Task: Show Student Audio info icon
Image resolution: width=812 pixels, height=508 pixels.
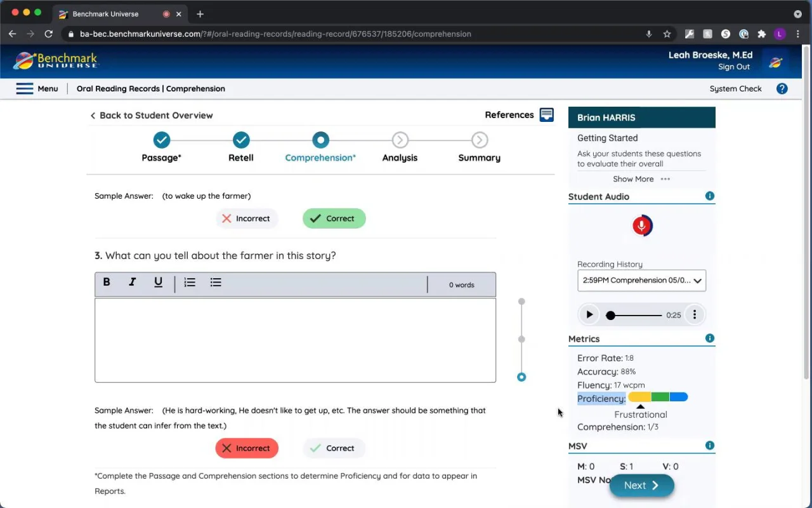Action: click(710, 196)
